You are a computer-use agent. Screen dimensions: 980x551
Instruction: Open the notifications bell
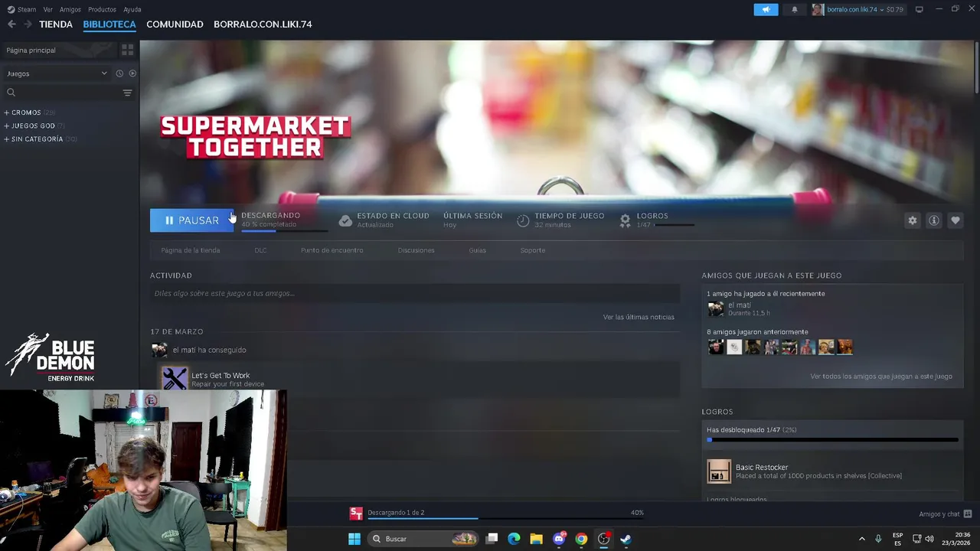coord(794,9)
